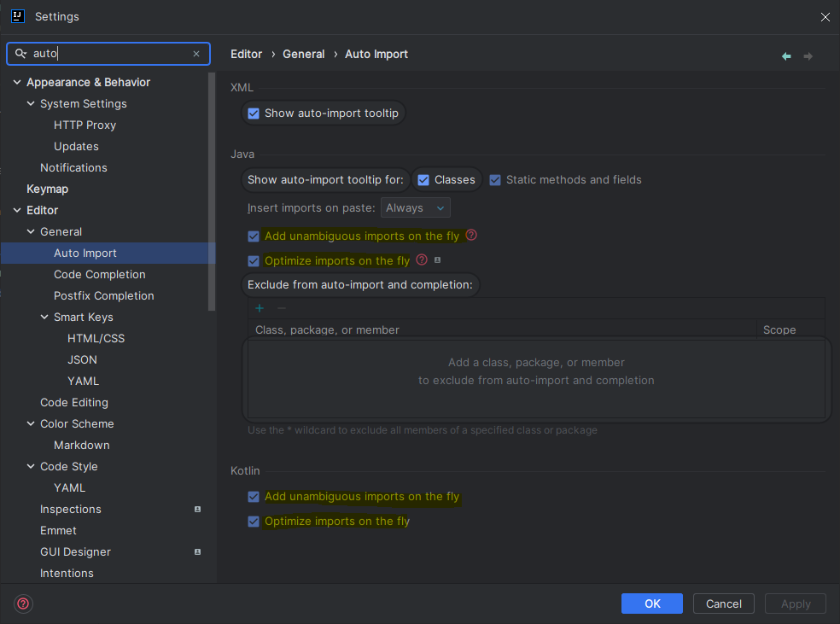
Task: Go forward with the right navigation arrow
Action: click(808, 56)
